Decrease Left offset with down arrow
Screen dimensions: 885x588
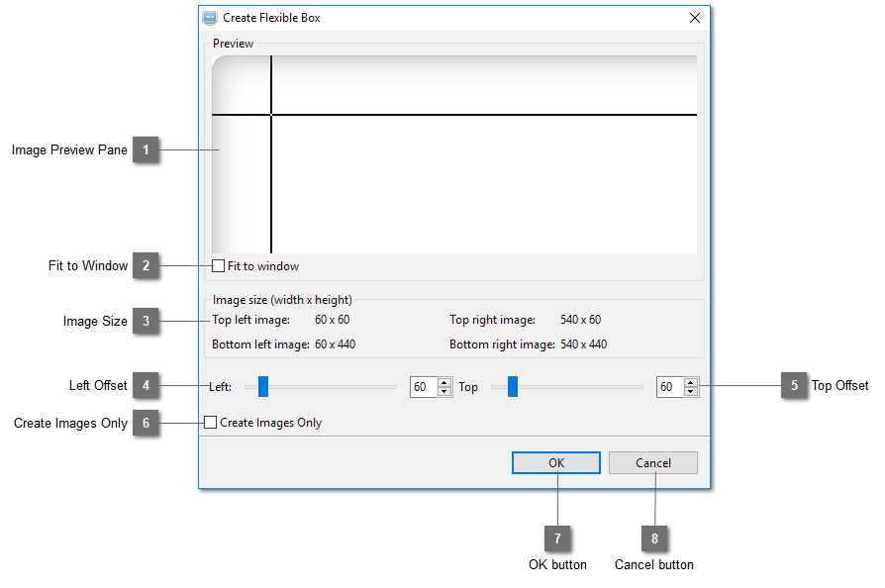click(444, 392)
